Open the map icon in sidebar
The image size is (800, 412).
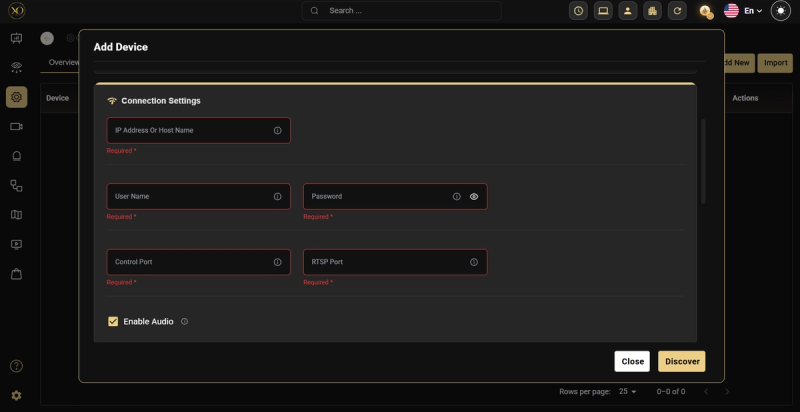tap(16, 215)
